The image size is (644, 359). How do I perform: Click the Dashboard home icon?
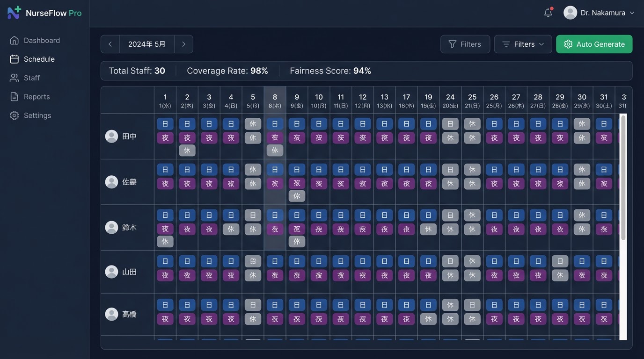15,40
